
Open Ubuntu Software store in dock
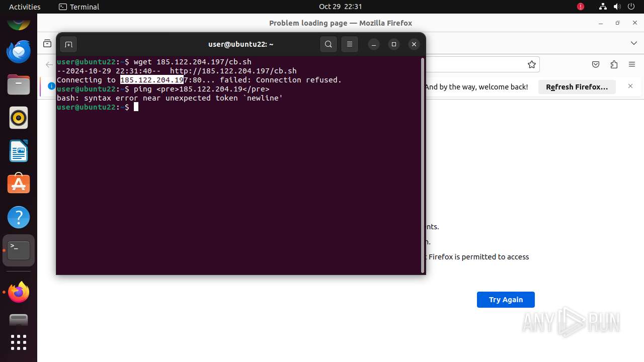click(19, 185)
